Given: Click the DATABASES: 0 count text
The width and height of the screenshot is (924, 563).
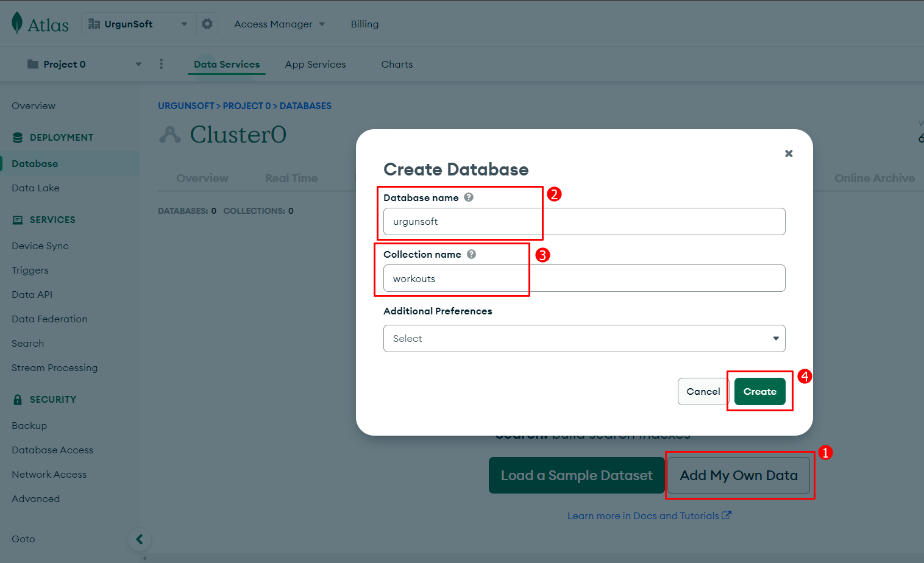Looking at the screenshot, I should [187, 211].
